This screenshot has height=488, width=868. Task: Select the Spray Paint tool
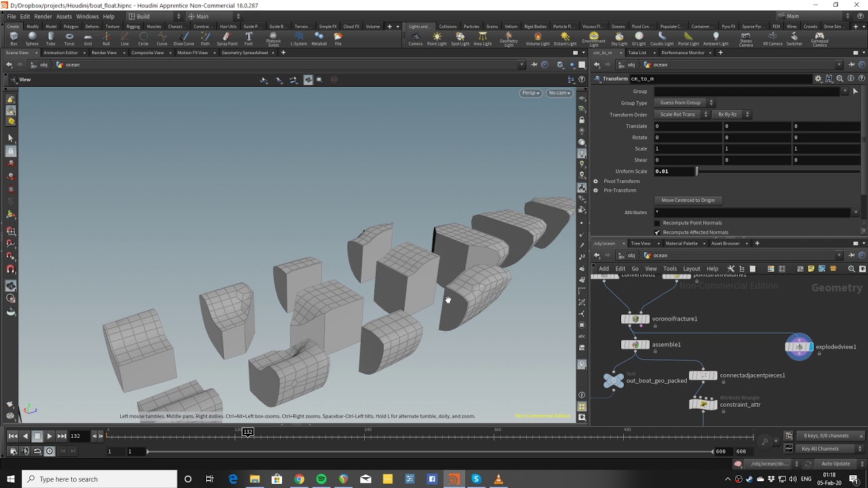pos(227,39)
